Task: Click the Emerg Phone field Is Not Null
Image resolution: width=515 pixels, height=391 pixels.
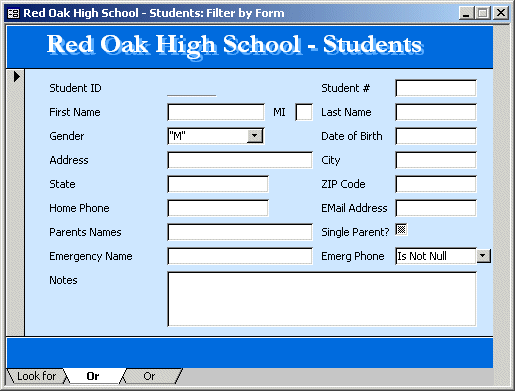Action: pyautogui.click(x=436, y=256)
